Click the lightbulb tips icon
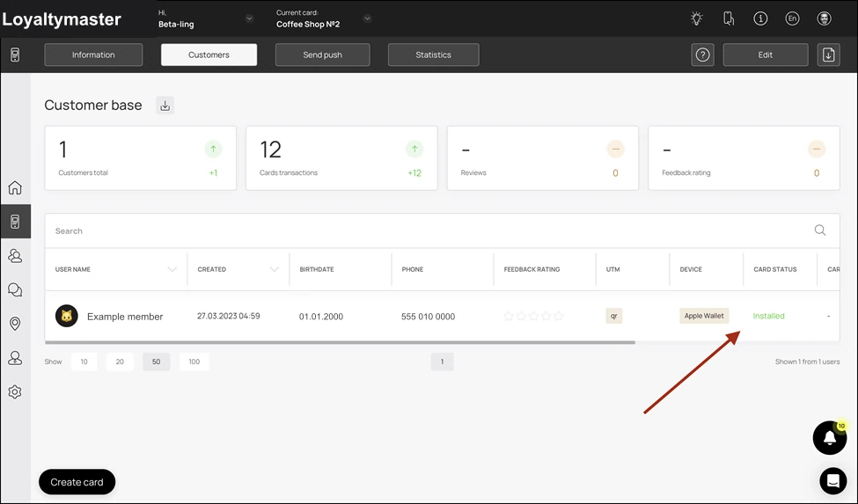This screenshot has height=504, width=858. (697, 18)
